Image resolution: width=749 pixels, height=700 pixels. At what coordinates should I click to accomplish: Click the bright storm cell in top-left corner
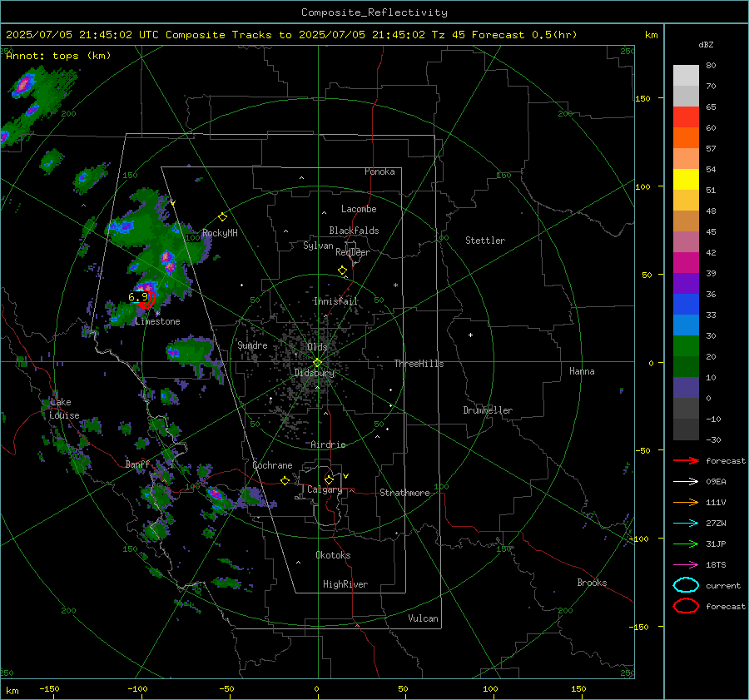click(22, 86)
